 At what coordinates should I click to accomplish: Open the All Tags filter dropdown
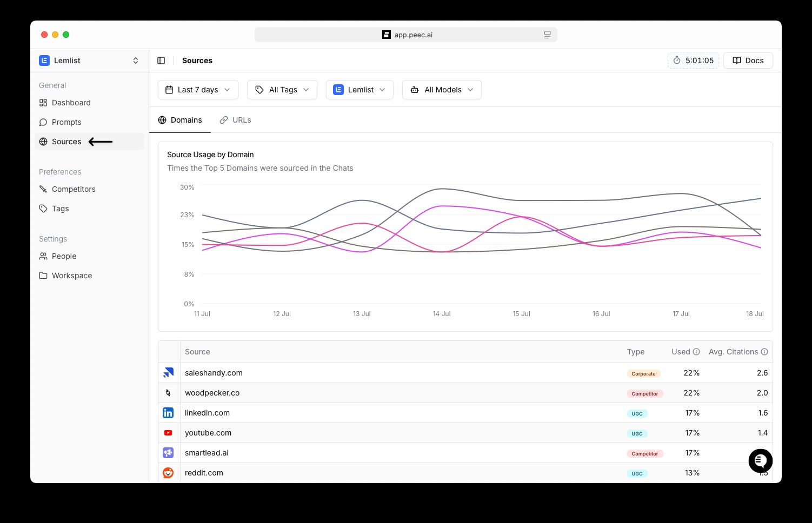point(282,90)
